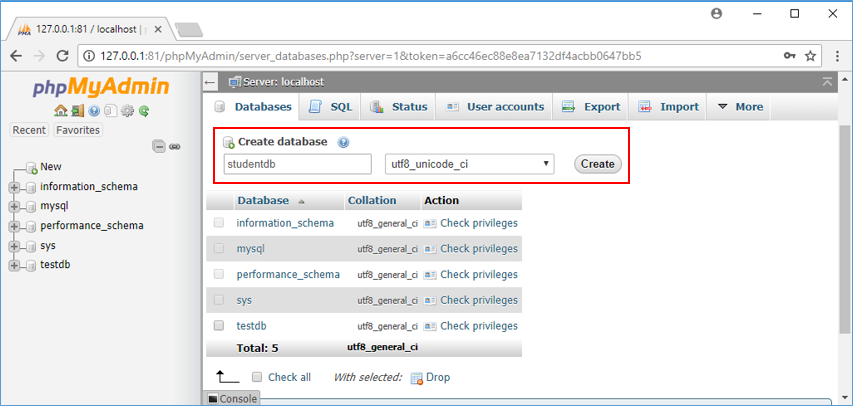The height and width of the screenshot is (406, 853).
Task: Click the phpMyAdmin Home icon
Action: click(61, 111)
